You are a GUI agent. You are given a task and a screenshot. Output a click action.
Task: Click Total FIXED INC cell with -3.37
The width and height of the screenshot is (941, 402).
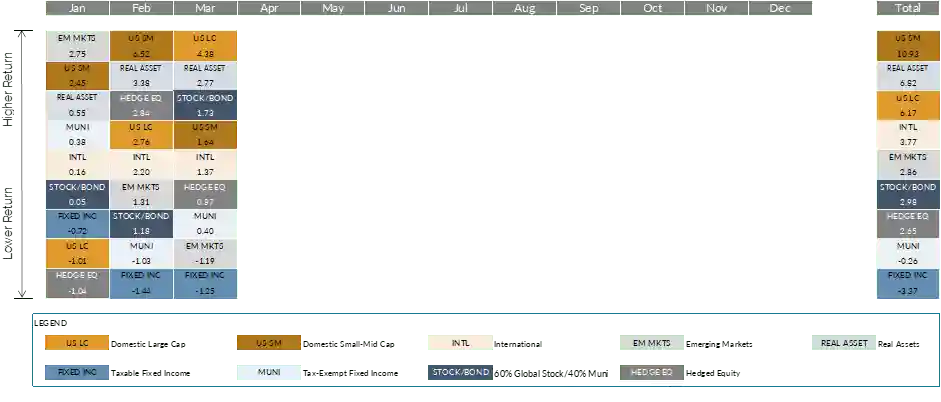click(x=907, y=283)
